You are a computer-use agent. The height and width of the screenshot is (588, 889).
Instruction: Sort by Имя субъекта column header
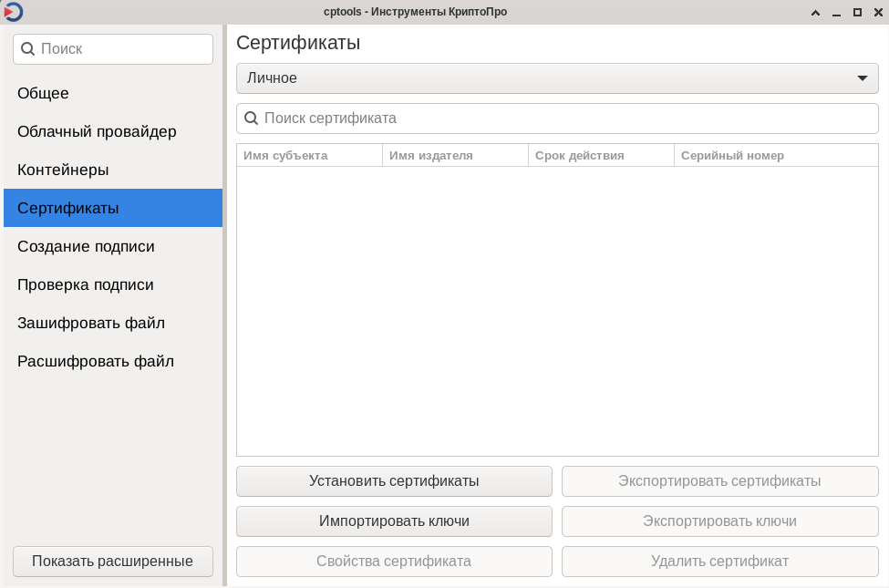pyautogui.click(x=310, y=155)
